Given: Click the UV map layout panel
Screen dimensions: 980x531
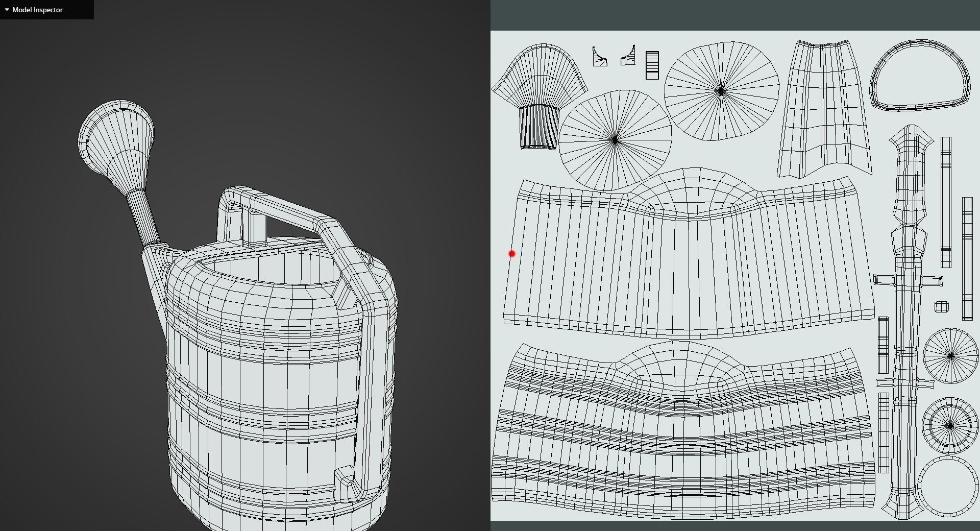Looking at the screenshot, I should click(x=735, y=276).
